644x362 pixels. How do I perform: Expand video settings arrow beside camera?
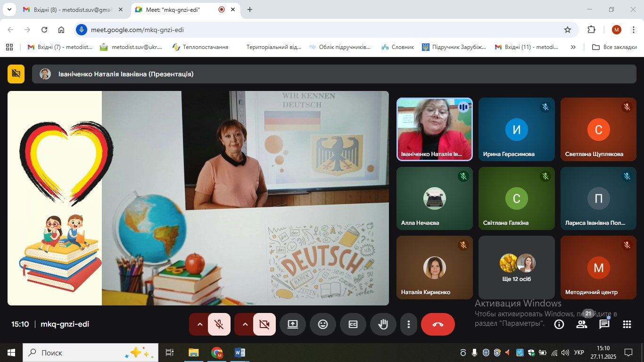[x=245, y=324]
